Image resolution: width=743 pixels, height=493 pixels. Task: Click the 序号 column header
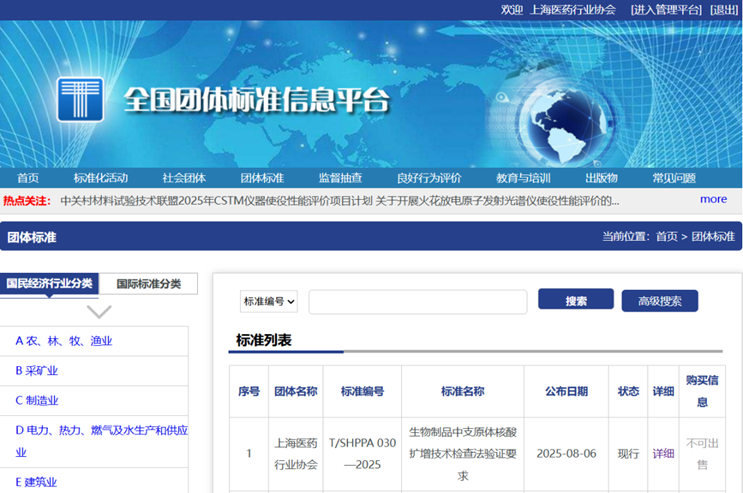[x=249, y=392]
